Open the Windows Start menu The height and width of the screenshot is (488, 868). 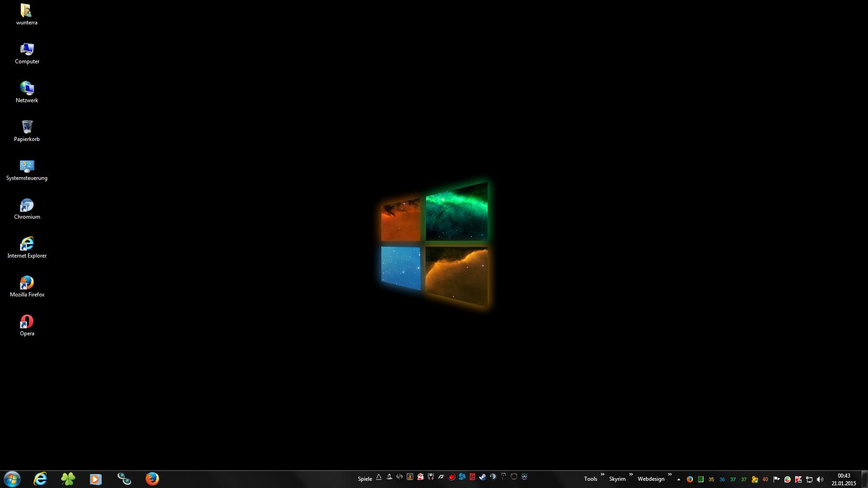pyautogui.click(x=12, y=479)
